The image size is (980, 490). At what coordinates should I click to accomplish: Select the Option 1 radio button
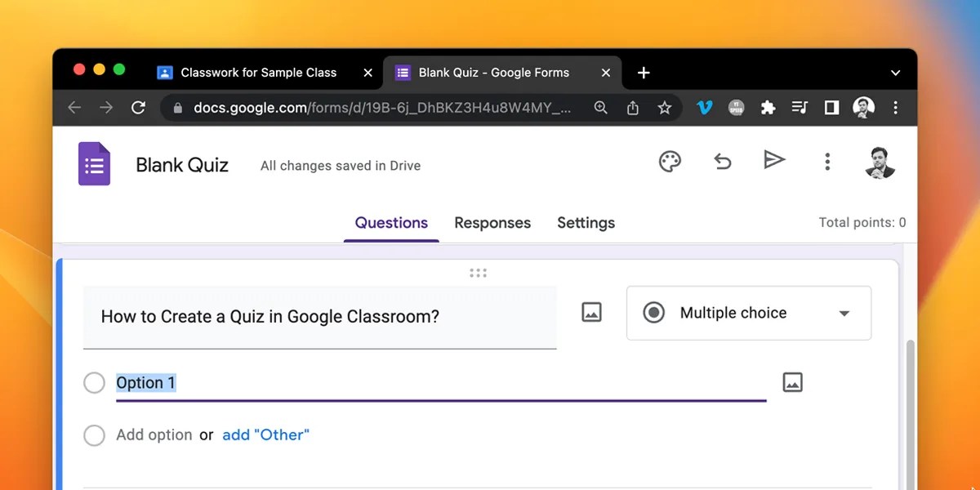pos(94,382)
